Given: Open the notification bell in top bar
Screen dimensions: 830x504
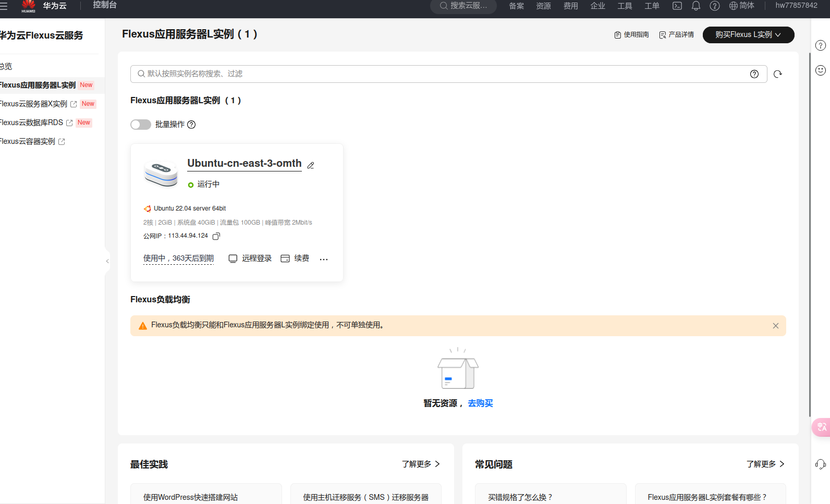Looking at the screenshot, I should click(695, 6).
